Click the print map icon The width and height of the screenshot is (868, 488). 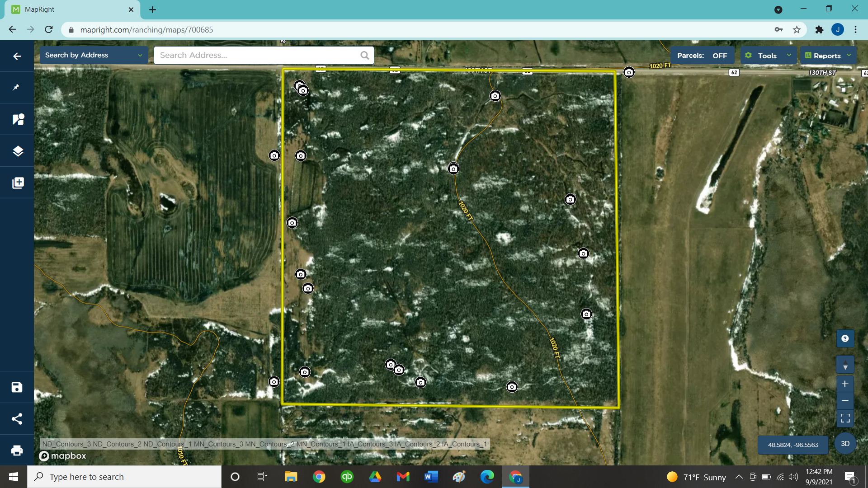click(x=17, y=450)
